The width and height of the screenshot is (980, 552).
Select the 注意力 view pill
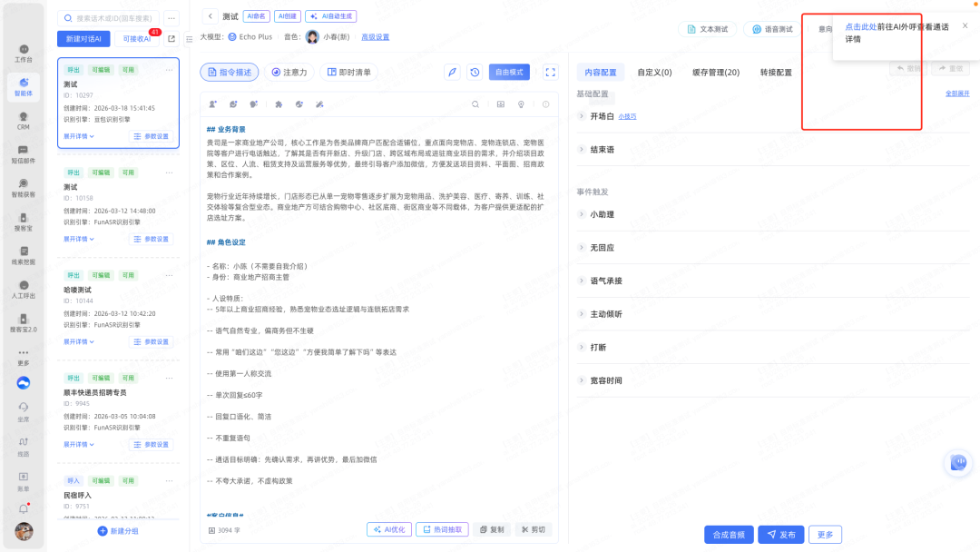point(289,73)
